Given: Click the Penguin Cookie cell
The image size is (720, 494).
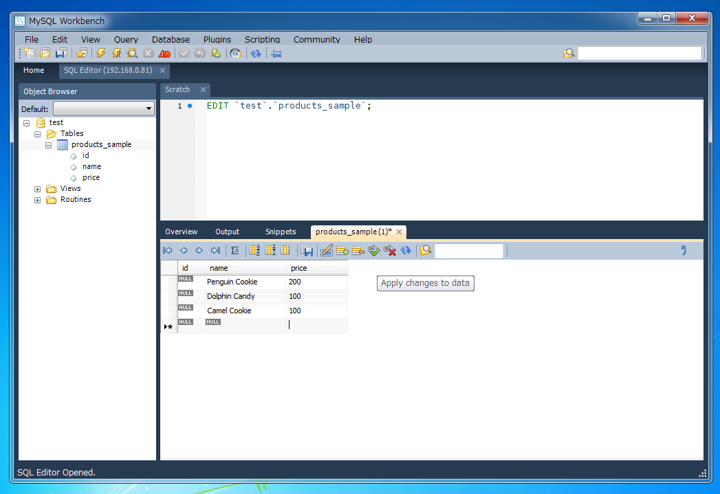Looking at the screenshot, I should [245, 282].
